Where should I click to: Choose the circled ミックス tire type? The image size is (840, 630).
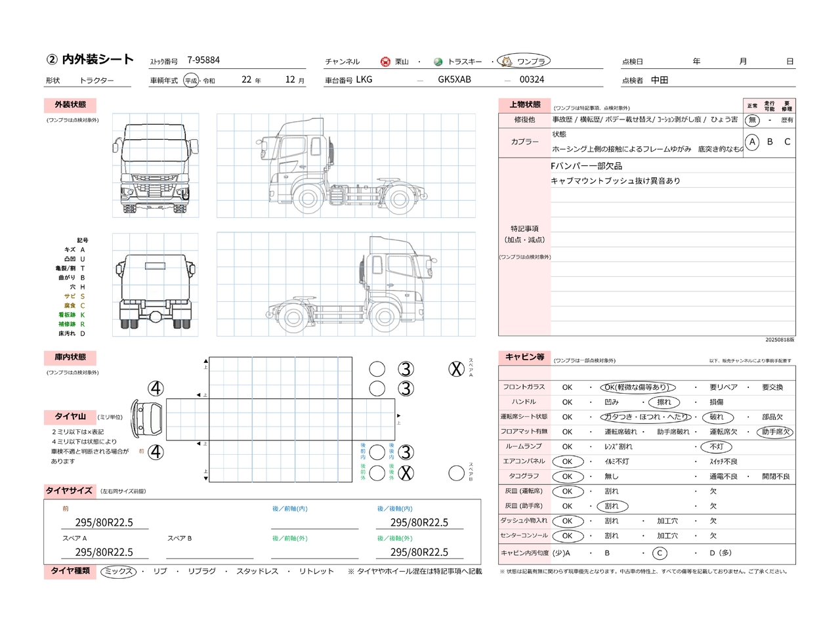pyautogui.click(x=119, y=572)
